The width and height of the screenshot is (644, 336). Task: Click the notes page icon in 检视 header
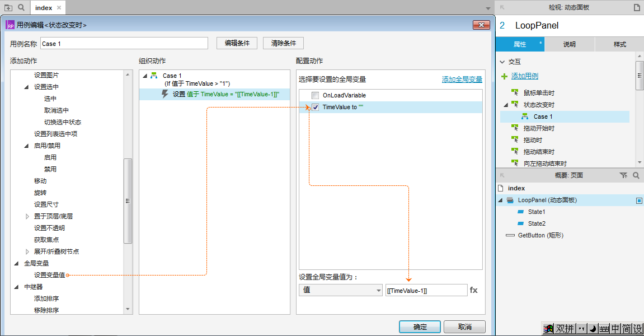tap(637, 7)
